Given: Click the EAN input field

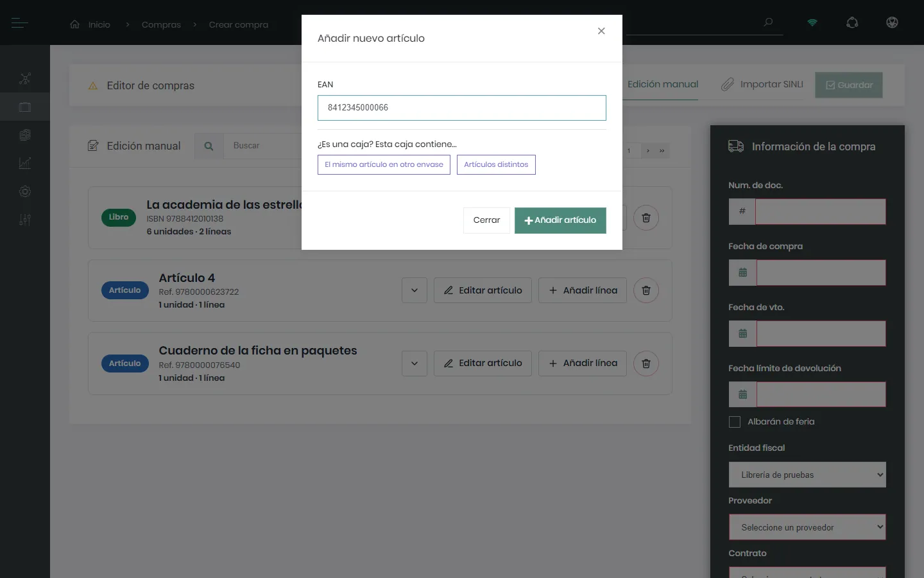Looking at the screenshot, I should tap(462, 108).
